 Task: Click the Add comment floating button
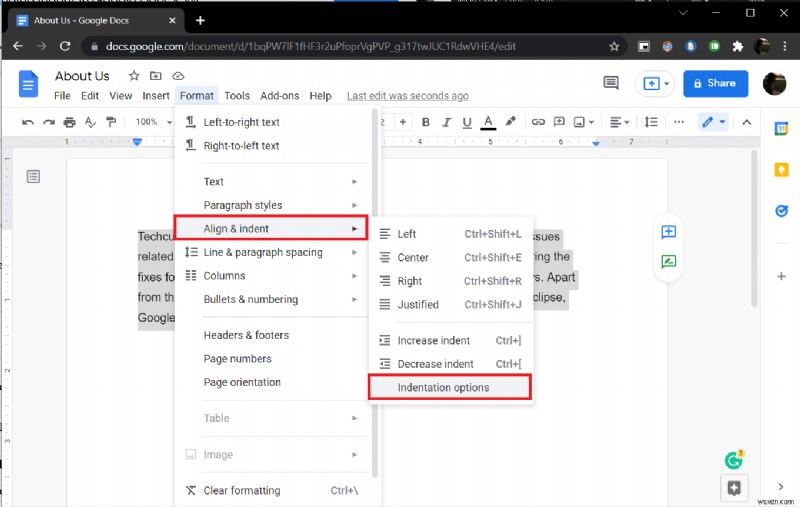pyautogui.click(x=668, y=232)
